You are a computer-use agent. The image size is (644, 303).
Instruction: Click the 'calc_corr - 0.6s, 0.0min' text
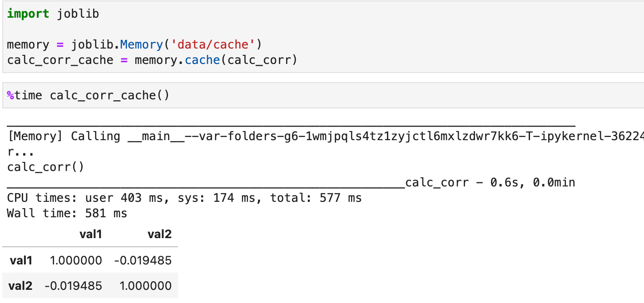click(490, 183)
